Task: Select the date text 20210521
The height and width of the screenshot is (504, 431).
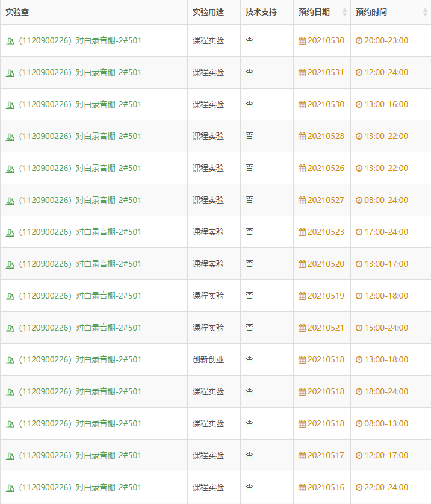Action: tap(326, 328)
